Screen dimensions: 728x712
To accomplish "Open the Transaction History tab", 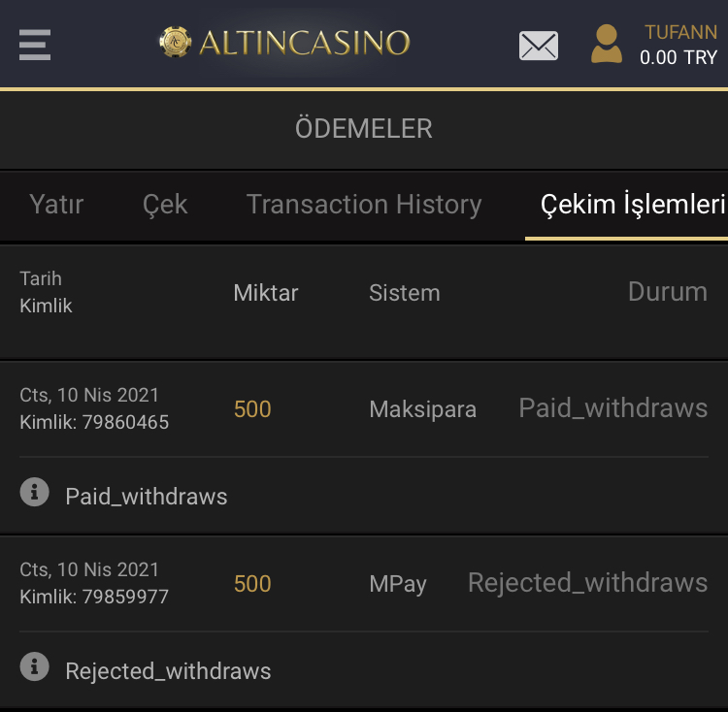I will [364, 205].
